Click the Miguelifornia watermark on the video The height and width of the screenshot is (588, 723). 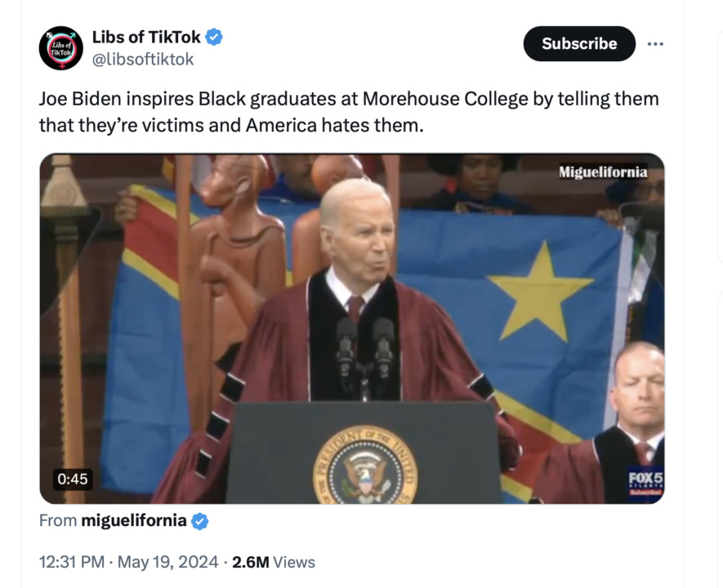click(x=603, y=172)
